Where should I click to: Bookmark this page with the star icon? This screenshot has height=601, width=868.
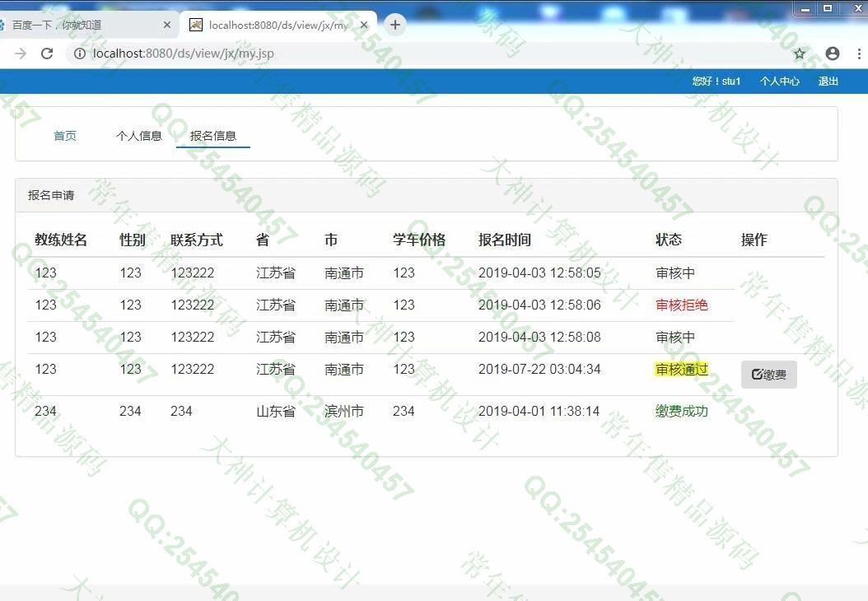click(x=800, y=54)
